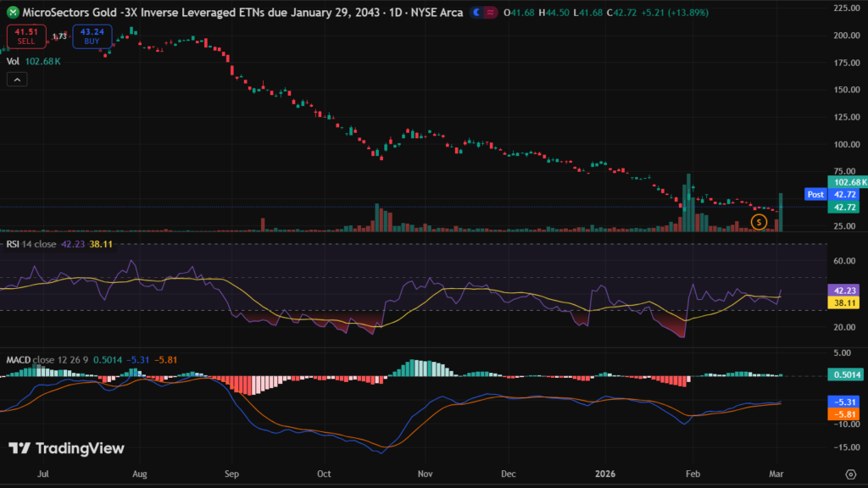Click the orange -5.81 signal axis label
This screenshot has height=488, width=868.
[845, 414]
